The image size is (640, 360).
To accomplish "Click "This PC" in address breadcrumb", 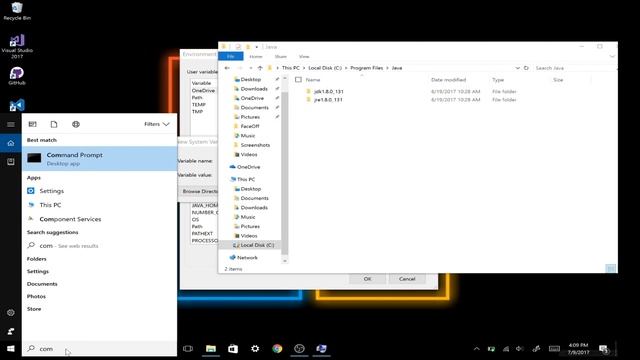I will click(291, 68).
